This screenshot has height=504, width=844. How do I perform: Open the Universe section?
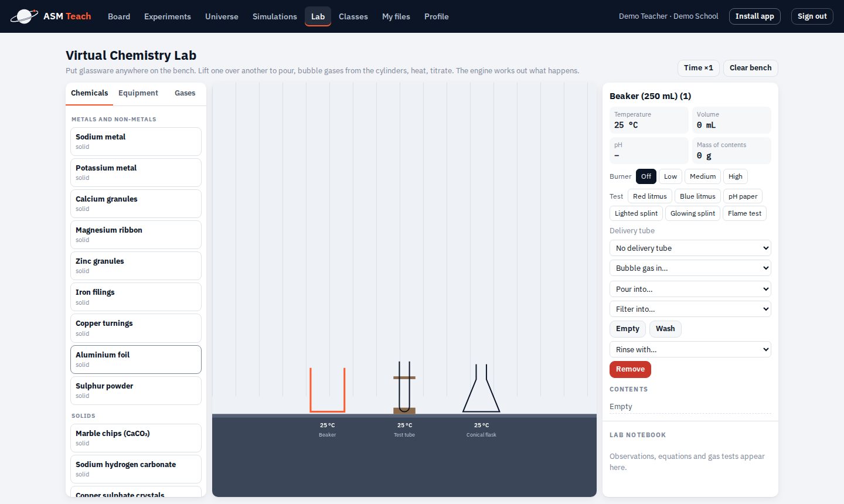(x=222, y=16)
